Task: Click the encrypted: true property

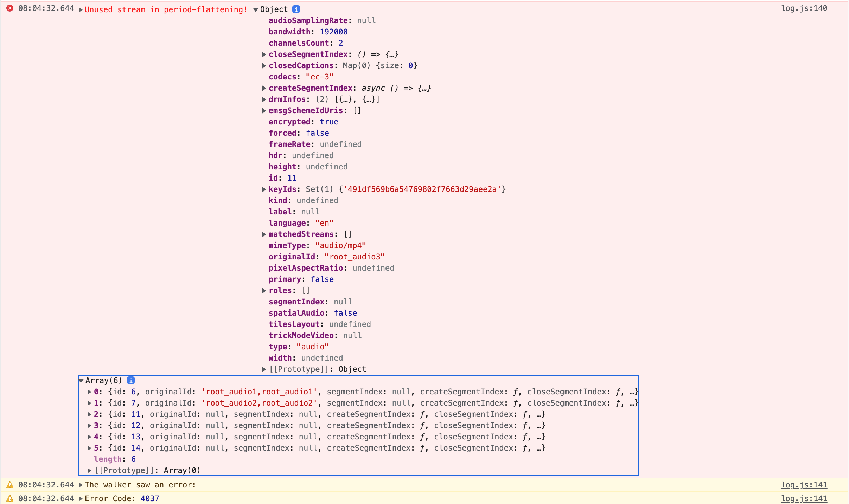Action: coord(304,122)
